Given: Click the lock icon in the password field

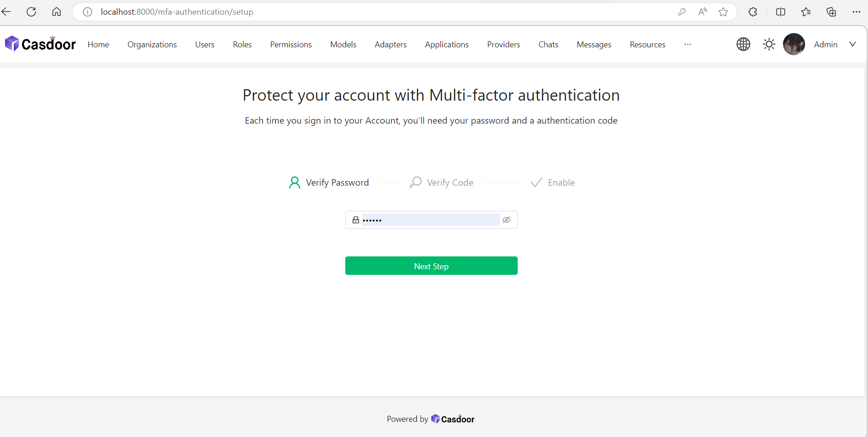Looking at the screenshot, I should [355, 220].
